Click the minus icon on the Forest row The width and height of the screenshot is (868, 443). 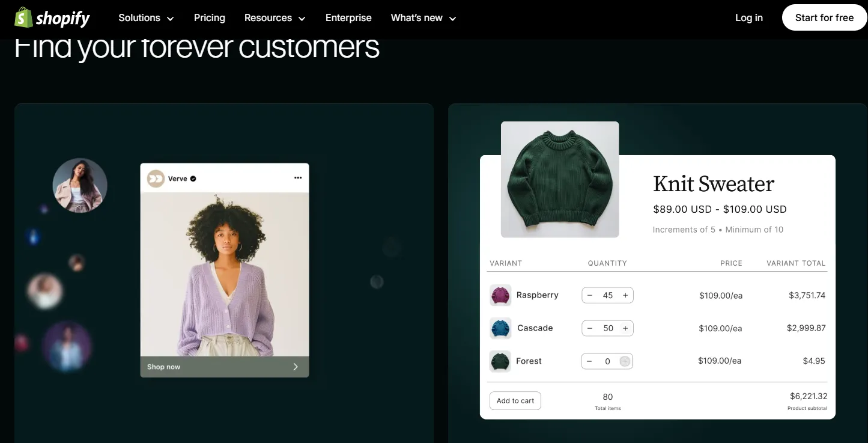coord(589,361)
